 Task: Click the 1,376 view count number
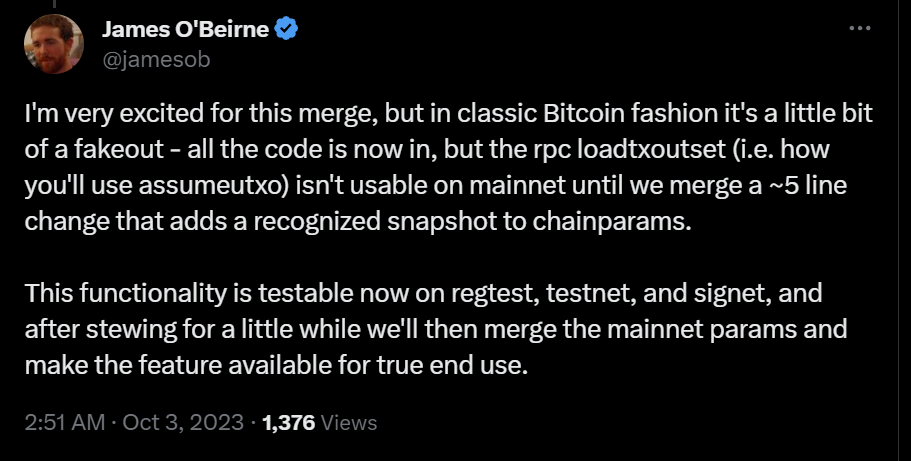pyautogui.click(x=289, y=423)
